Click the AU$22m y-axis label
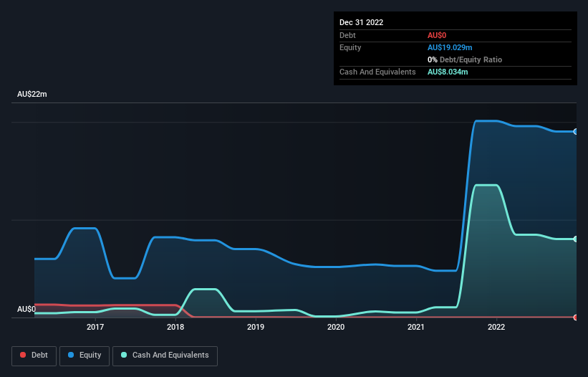588x377 pixels. [32, 94]
